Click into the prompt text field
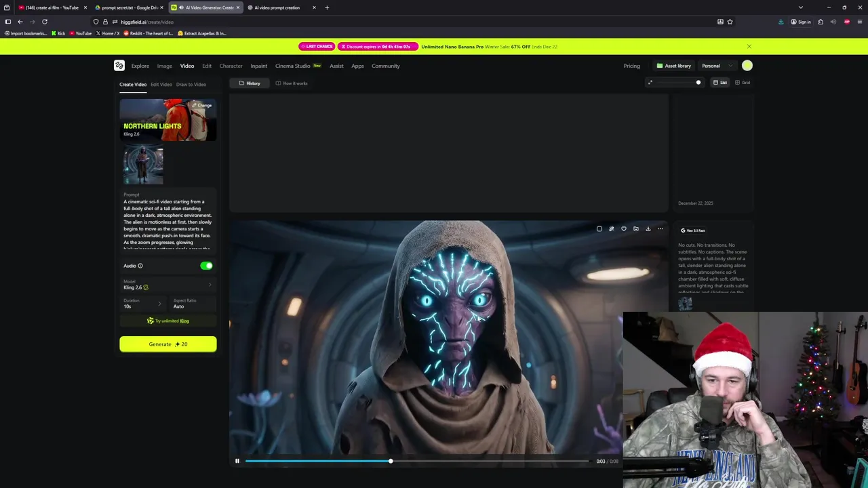The image size is (868, 488). pos(168,225)
